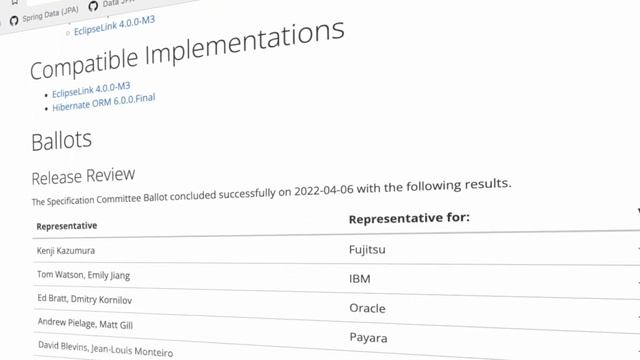The image size is (640, 360).
Task: Open the Hibernate ORM 6.0.0.Final link
Action: coord(104,102)
